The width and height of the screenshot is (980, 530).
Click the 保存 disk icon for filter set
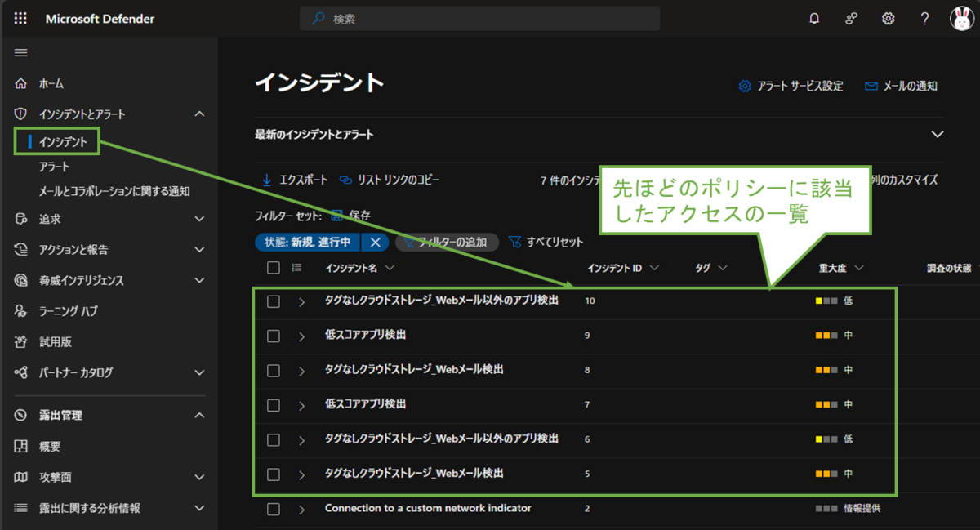point(336,216)
